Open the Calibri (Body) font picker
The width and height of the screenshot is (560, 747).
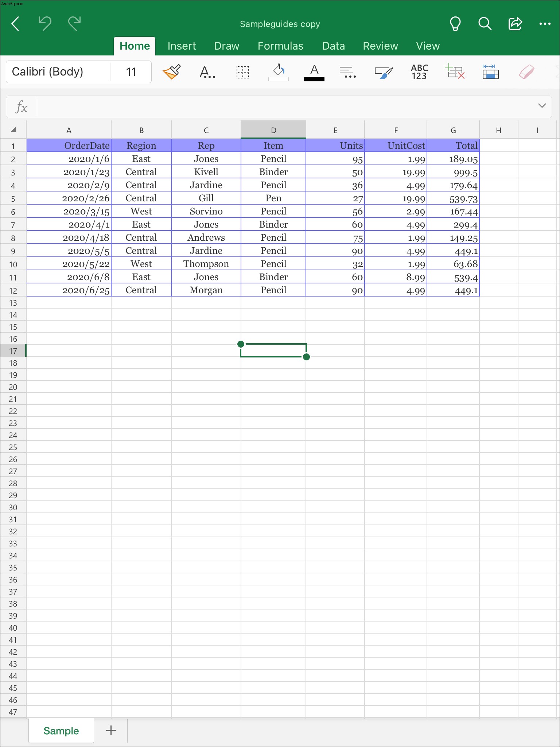coord(58,71)
